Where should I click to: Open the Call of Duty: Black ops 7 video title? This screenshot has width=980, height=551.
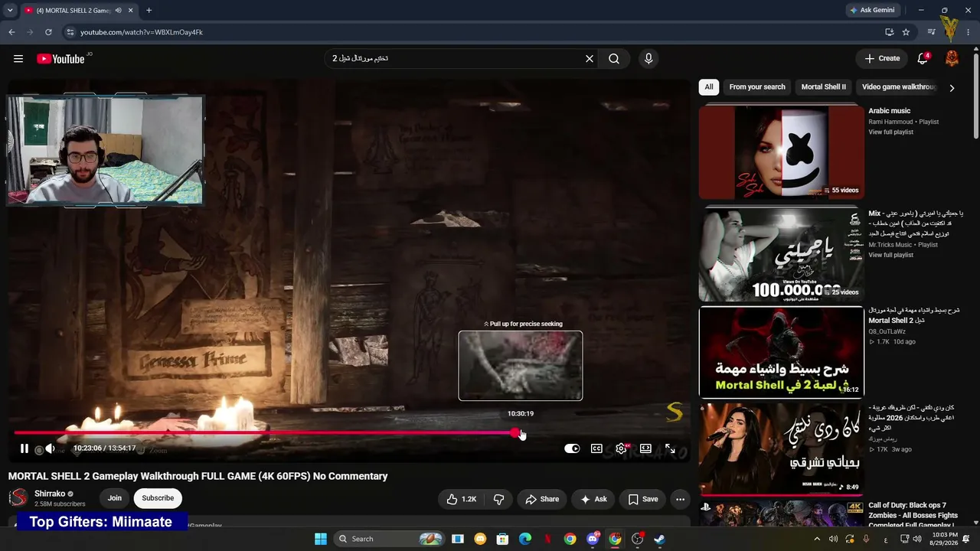[912, 515]
